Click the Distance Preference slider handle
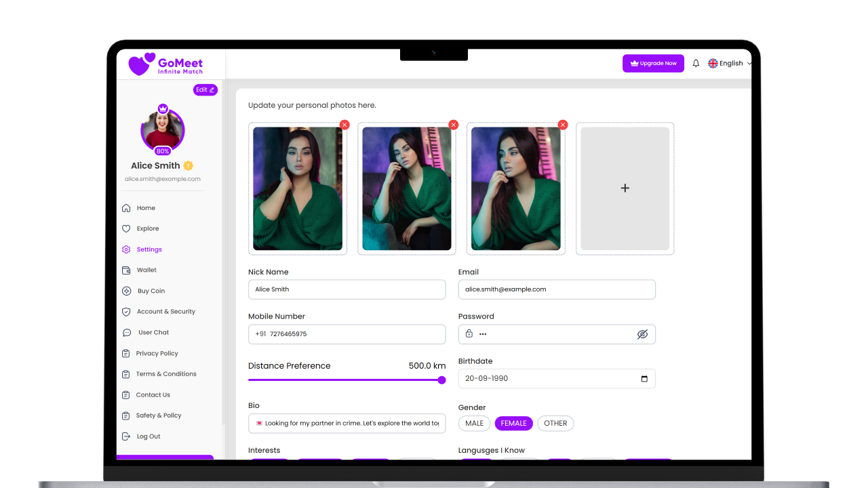 tap(441, 380)
